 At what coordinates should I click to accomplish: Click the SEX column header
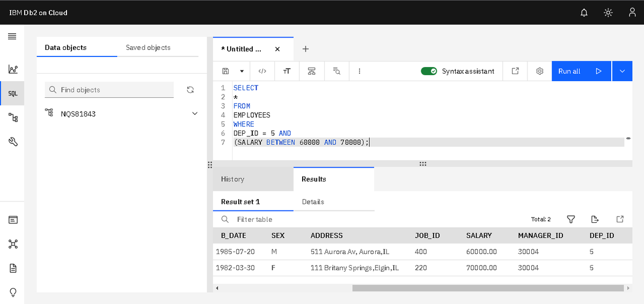pyautogui.click(x=278, y=235)
